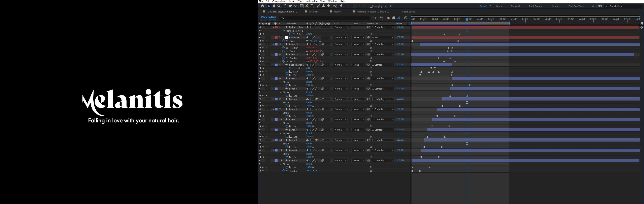Toggle the motion blur enable icon
This screenshot has height=204, width=644.
[399, 18]
